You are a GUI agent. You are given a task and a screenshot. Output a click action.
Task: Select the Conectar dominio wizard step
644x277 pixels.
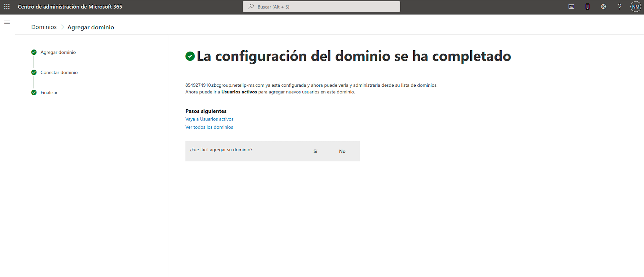click(59, 72)
